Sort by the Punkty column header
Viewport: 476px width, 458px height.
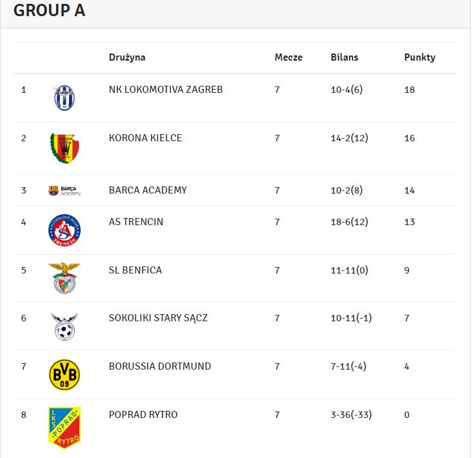[420, 57]
